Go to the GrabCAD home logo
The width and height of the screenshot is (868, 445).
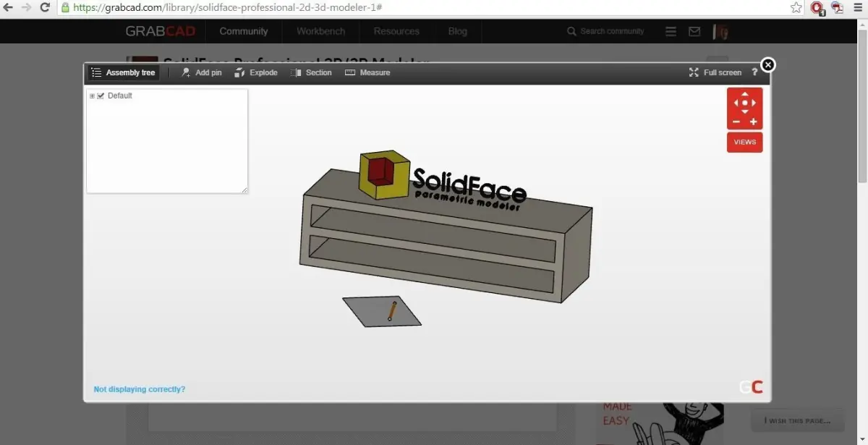(x=160, y=31)
